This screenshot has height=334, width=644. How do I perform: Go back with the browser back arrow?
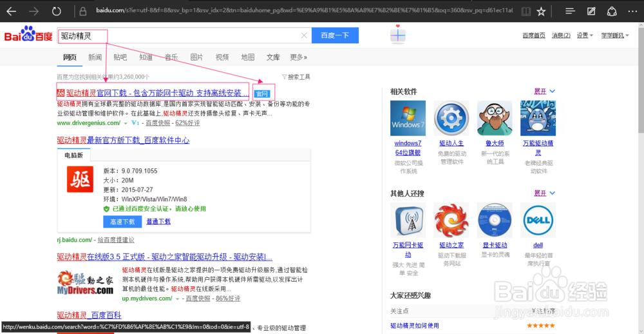(x=11, y=11)
